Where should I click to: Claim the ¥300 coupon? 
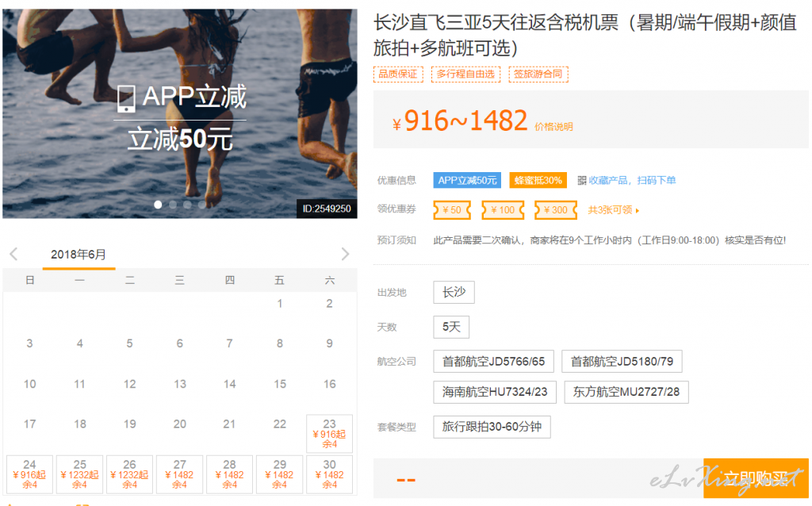click(556, 209)
